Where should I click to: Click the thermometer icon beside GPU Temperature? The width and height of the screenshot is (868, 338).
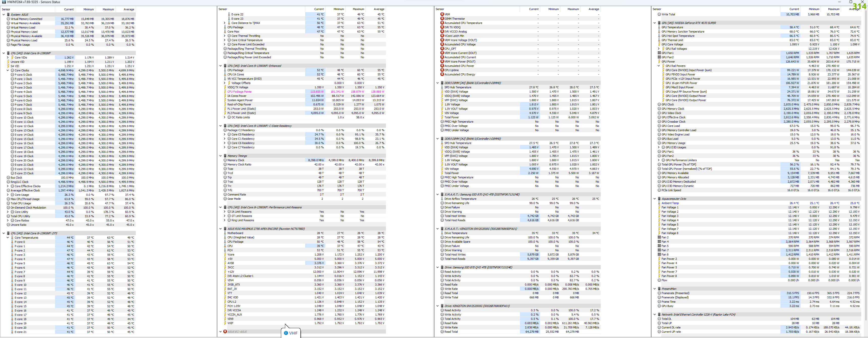[x=659, y=27]
